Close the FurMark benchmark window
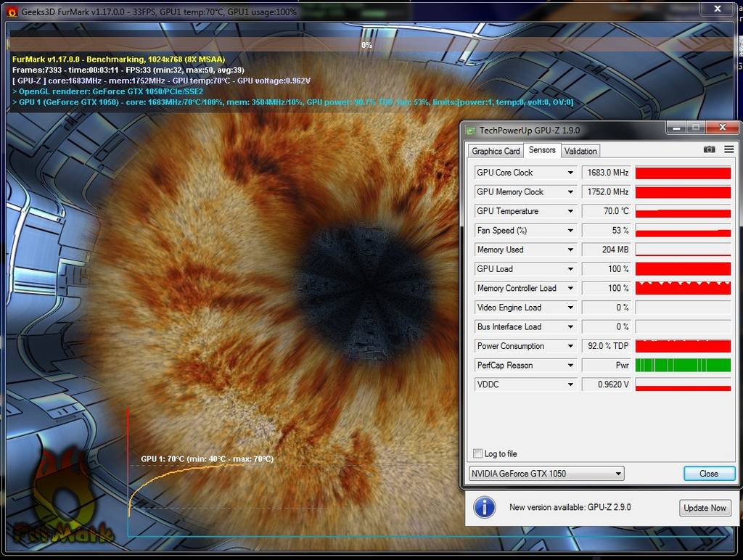The height and width of the screenshot is (560, 743). (718, 9)
